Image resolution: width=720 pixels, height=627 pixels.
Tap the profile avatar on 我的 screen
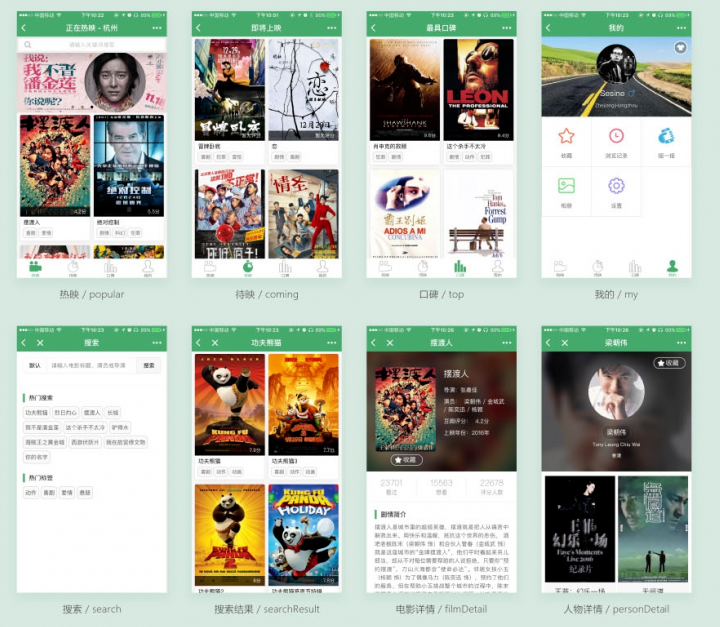(616, 64)
